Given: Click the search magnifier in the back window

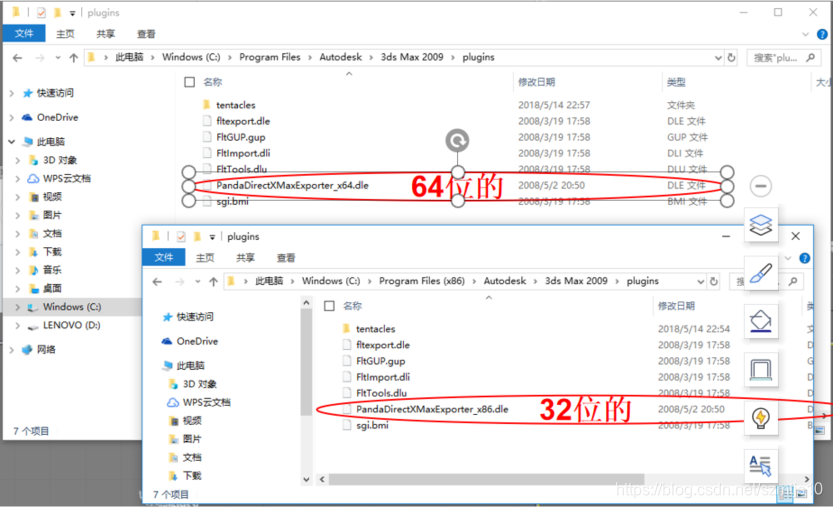Looking at the screenshot, I should tap(810, 57).
